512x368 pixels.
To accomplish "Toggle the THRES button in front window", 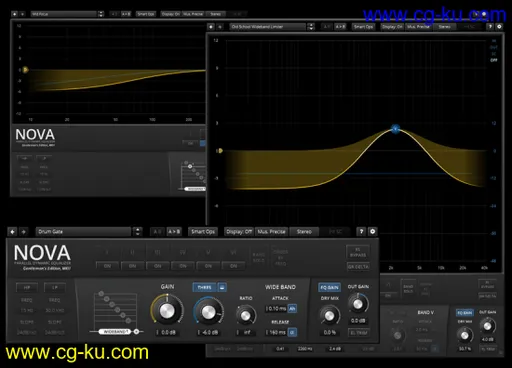I will (204, 287).
